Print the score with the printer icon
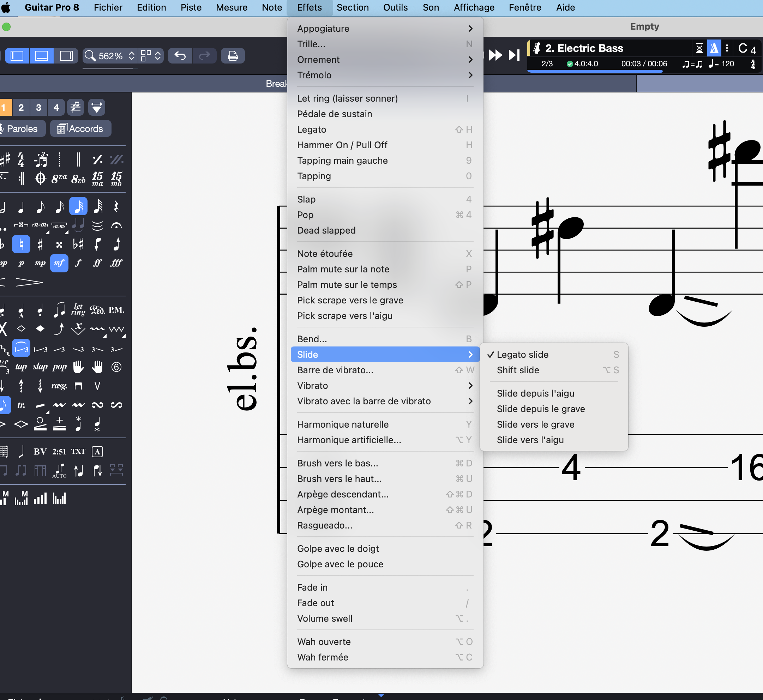The width and height of the screenshot is (763, 700). [x=233, y=56]
